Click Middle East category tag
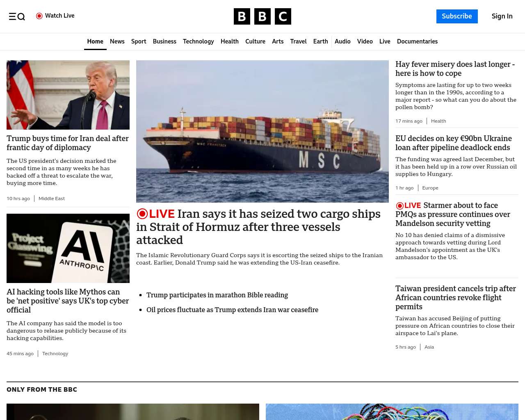The height and width of the screenshot is (420, 525). click(x=52, y=199)
